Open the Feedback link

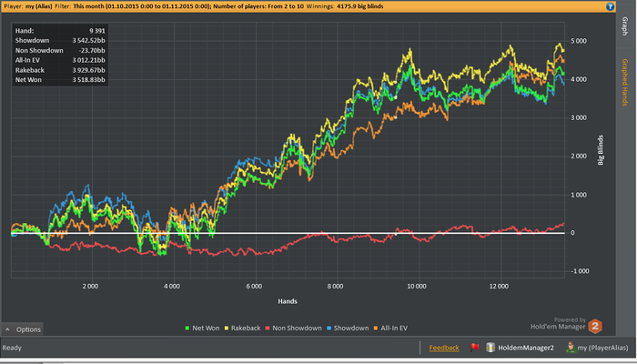tap(444, 348)
